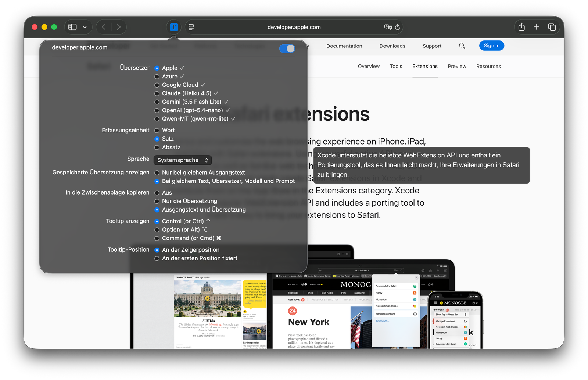Switch to the Overview tab
The width and height of the screenshot is (588, 380).
[369, 66]
